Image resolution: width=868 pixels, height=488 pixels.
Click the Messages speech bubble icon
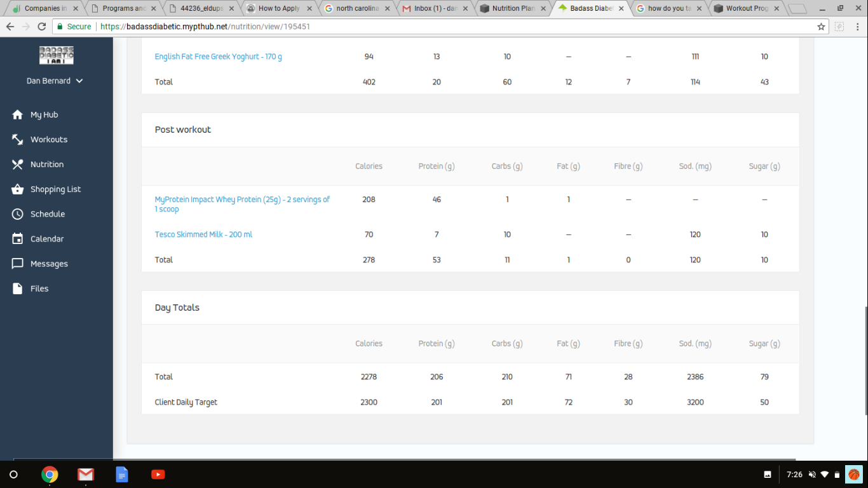click(x=18, y=264)
